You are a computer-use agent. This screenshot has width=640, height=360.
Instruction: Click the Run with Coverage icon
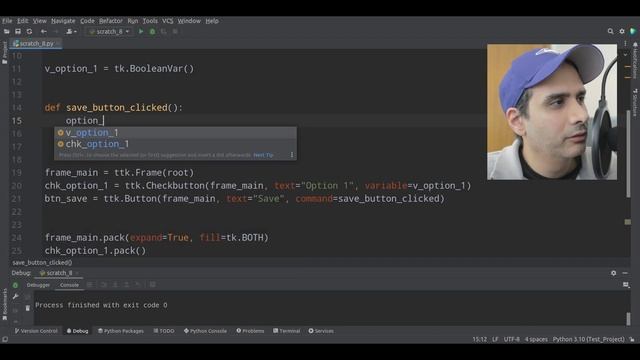164,31
